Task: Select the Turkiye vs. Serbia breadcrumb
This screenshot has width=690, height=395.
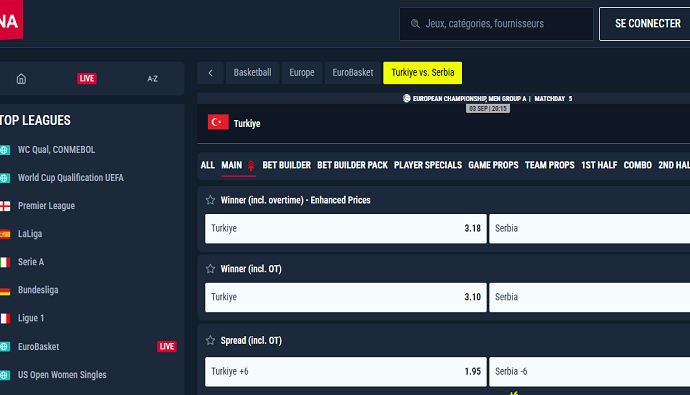Action: coord(422,73)
